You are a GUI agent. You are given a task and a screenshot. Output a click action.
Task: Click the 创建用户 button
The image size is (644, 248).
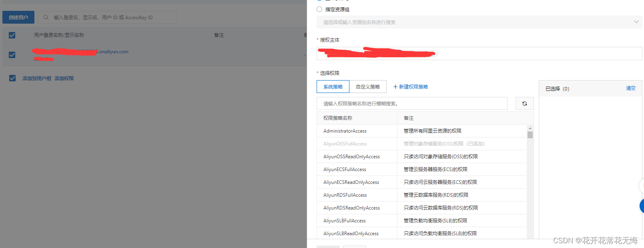[18, 17]
